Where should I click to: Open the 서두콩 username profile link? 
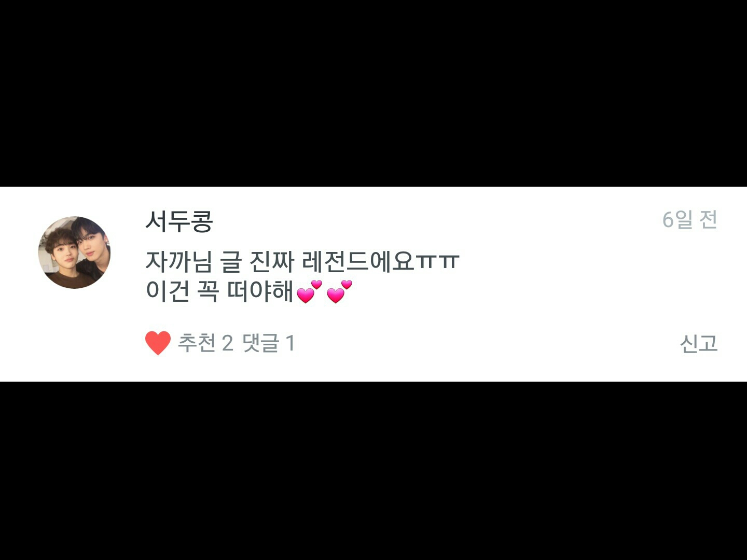[x=179, y=221]
